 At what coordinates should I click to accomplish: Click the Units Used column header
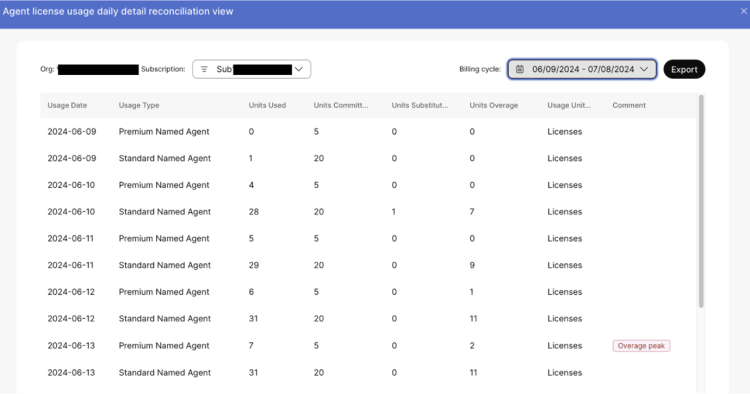pyautogui.click(x=267, y=105)
